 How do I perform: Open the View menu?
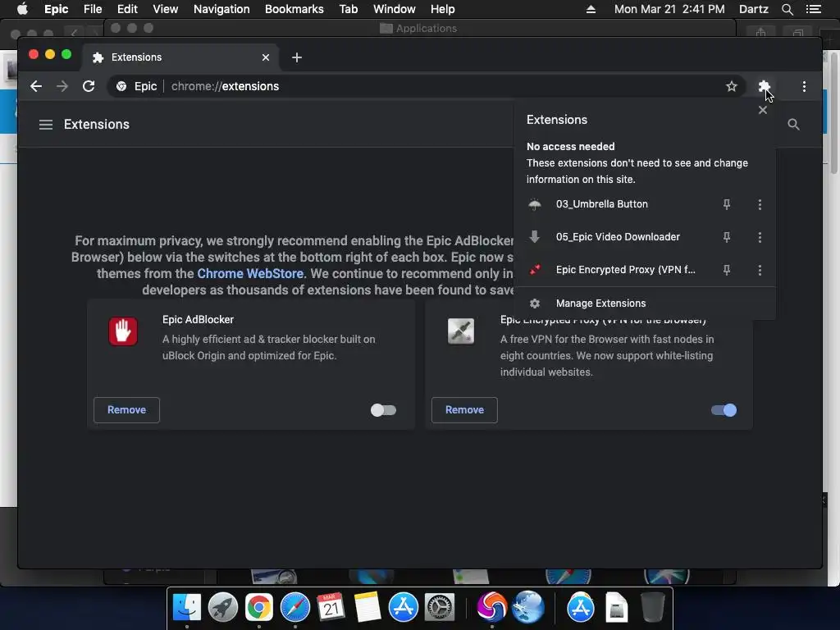pyautogui.click(x=165, y=9)
